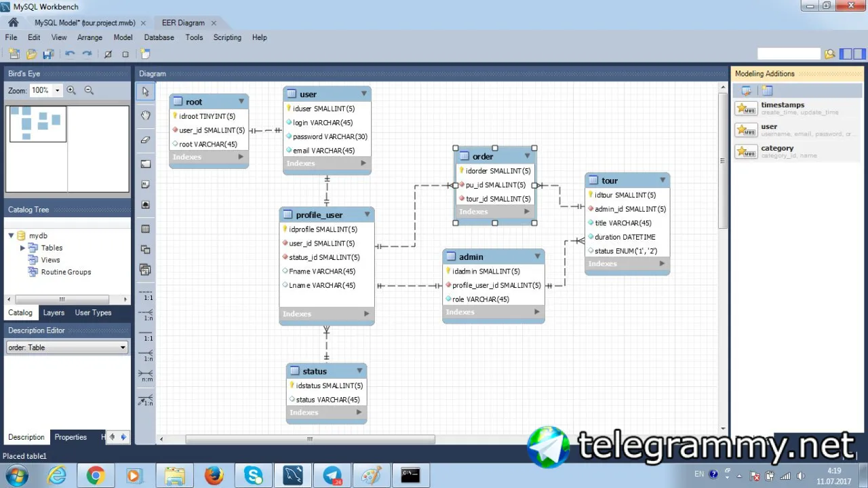The height and width of the screenshot is (488, 868).
Task: Choose the place new table tool
Action: 145,229
